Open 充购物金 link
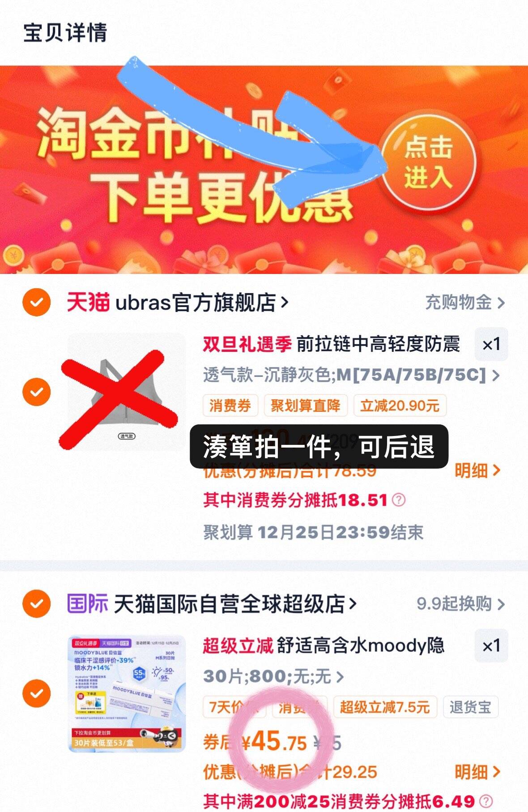Screen dimensions: 528x812 (x=465, y=303)
